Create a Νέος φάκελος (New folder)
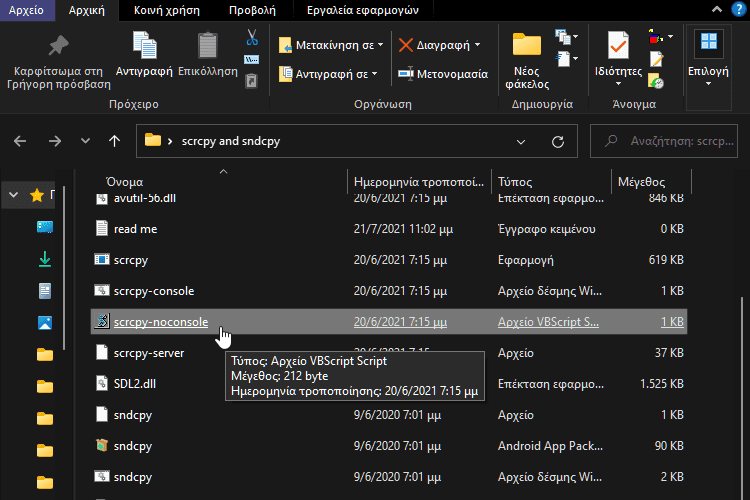 pyautogui.click(x=527, y=61)
